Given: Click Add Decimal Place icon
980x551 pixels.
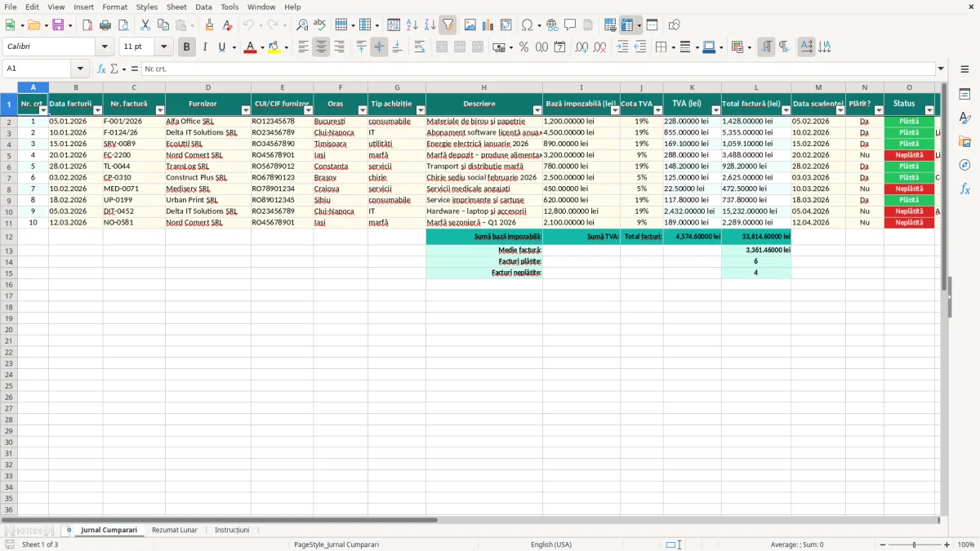Looking at the screenshot, I should [x=581, y=47].
